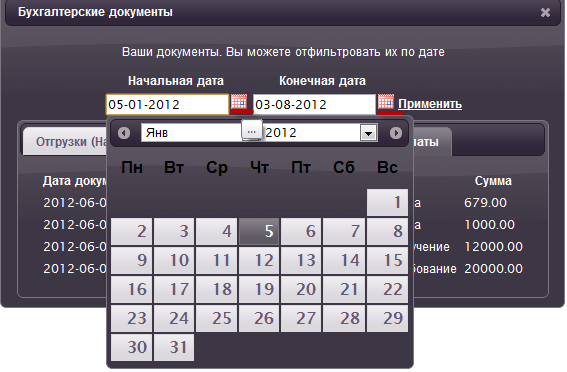Screen dimensions: 567x372
Task: Expand the year 2012 dropdown arrow
Action: coord(368,133)
